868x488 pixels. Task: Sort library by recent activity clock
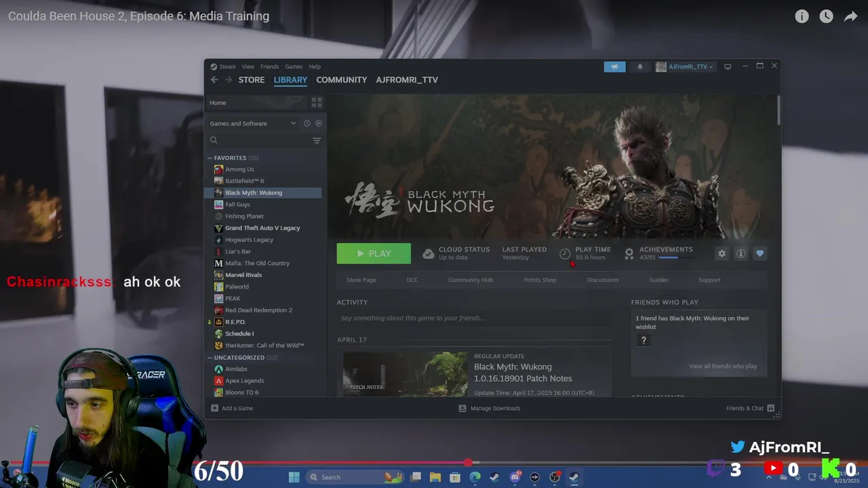307,123
